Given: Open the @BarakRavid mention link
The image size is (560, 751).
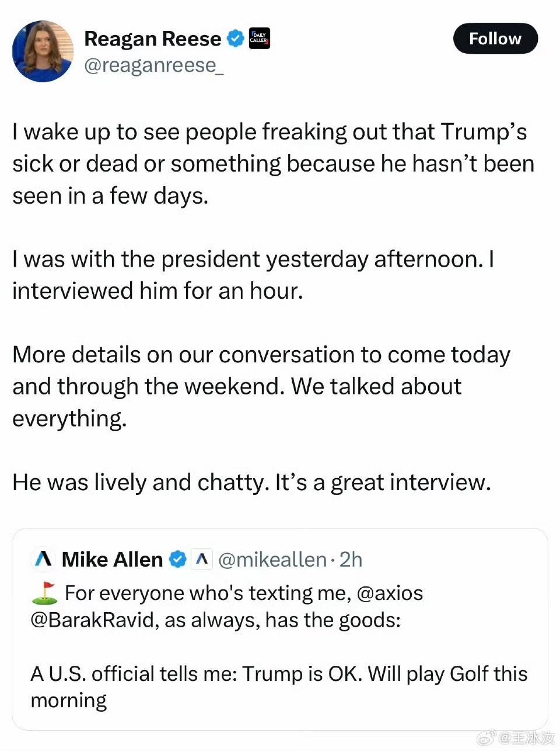Looking at the screenshot, I should pyautogui.click(x=94, y=620).
